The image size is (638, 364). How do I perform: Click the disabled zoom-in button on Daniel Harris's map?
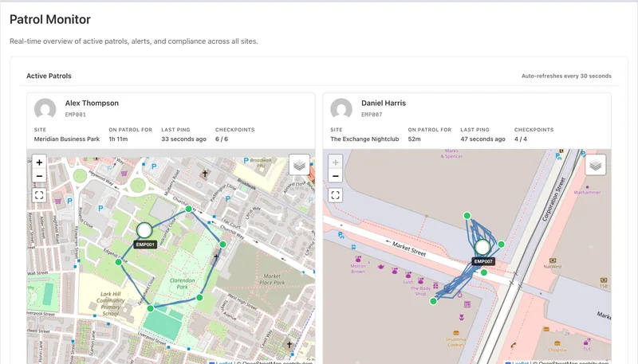pyautogui.click(x=335, y=162)
